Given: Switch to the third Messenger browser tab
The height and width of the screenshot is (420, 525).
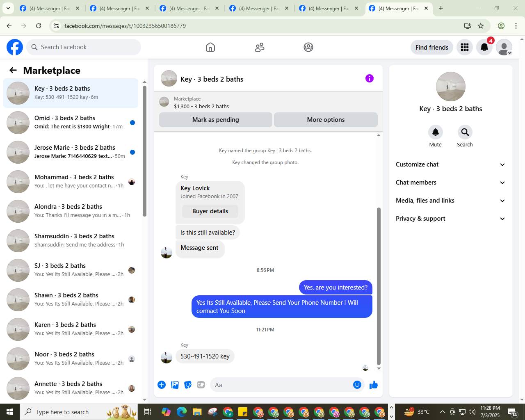Looking at the screenshot, I should pos(189,8).
